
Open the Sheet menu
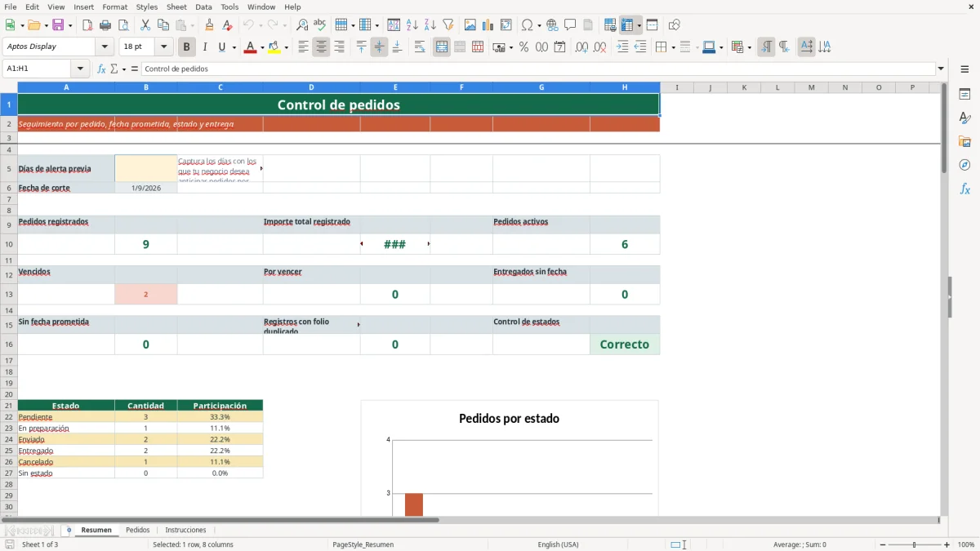pos(176,7)
